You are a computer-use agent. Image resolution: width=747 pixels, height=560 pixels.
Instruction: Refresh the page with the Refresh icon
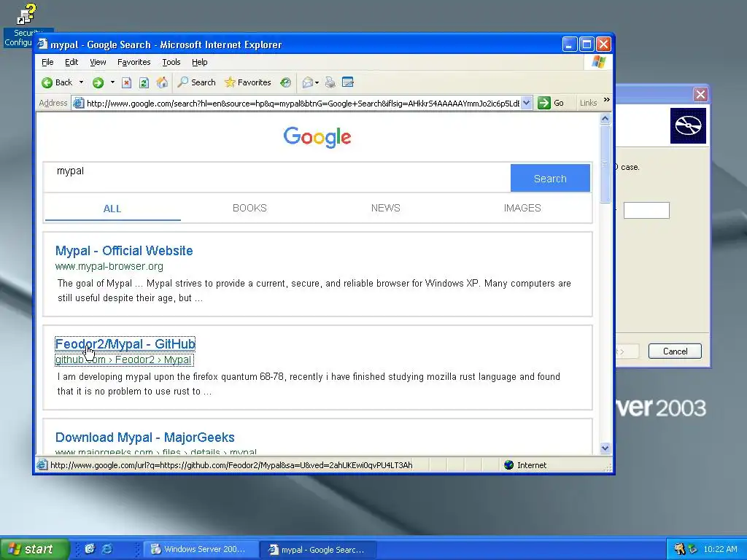pyautogui.click(x=144, y=83)
